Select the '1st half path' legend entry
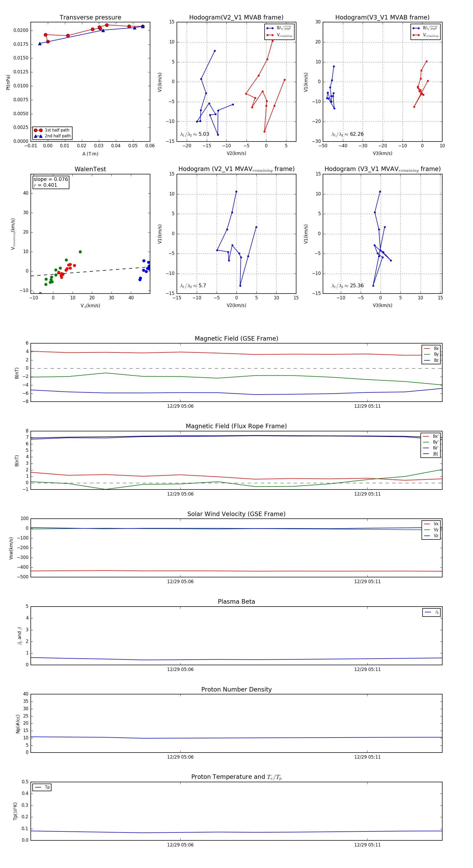 [x=52, y=130]
